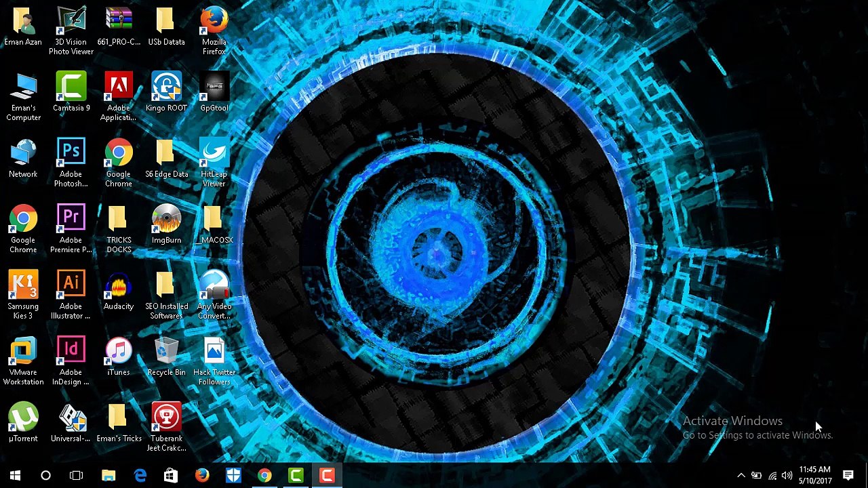This screenshot has height=488, width=868.
Task: Open the Universal-... installer shortcut
Action: (71, 423)
